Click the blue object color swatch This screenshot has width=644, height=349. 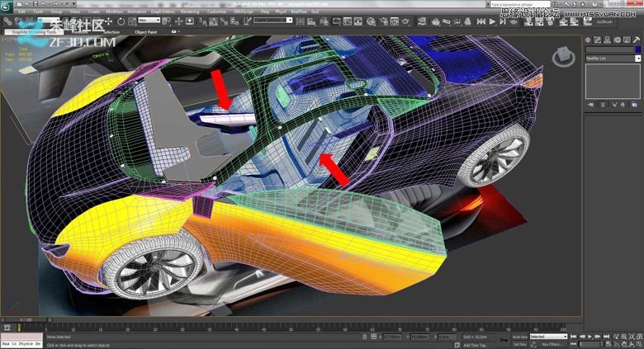click(x=637, y=48)
